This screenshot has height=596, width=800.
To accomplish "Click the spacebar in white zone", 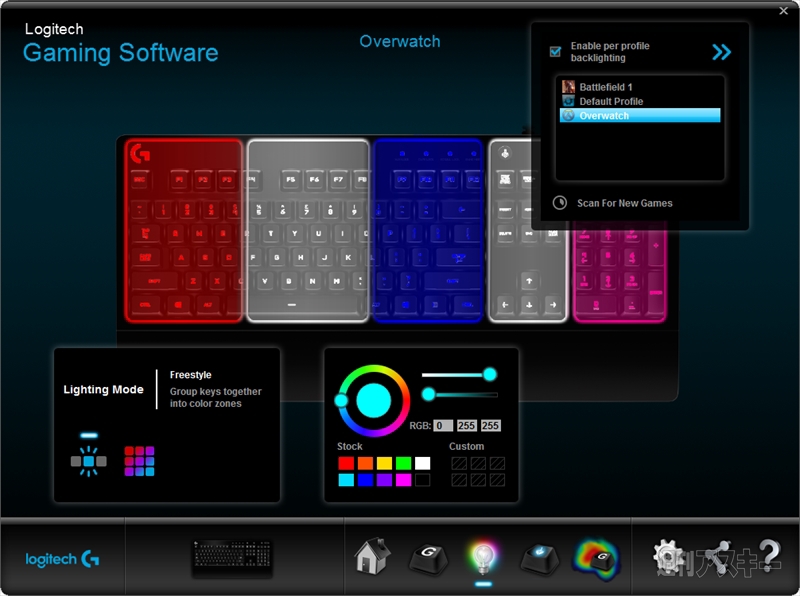I will click(291, 305).
